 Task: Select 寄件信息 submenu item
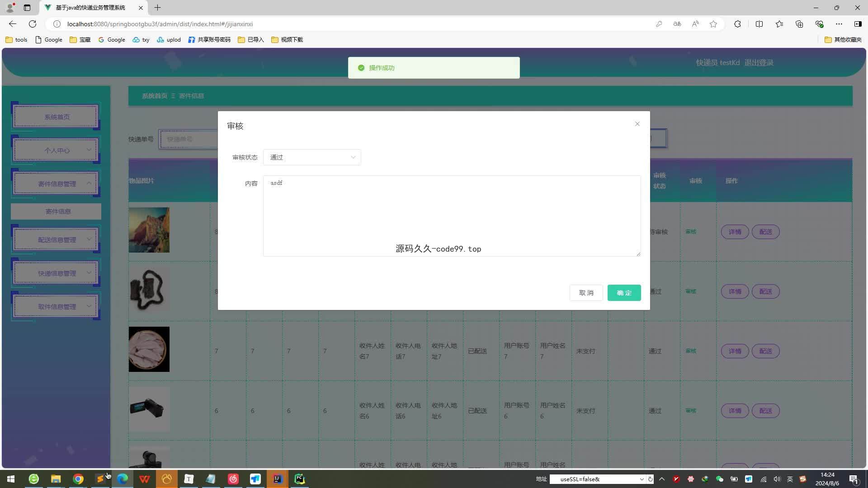[56, 211]
